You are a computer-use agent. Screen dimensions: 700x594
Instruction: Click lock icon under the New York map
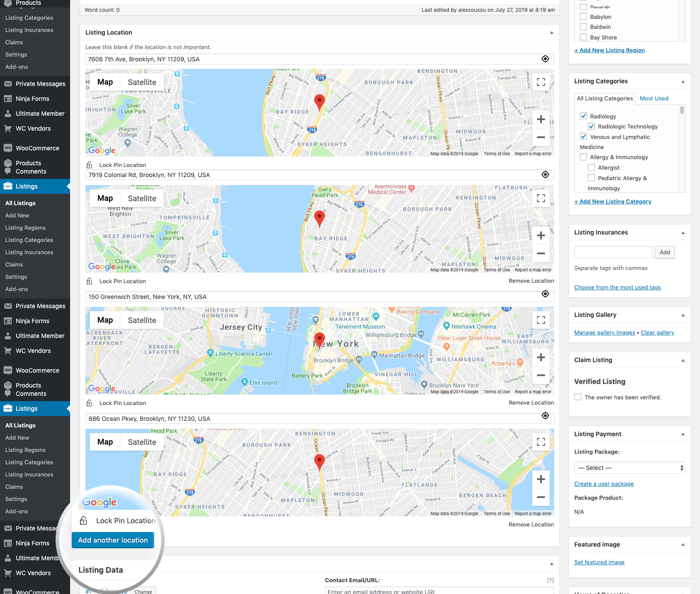point(89,403)
